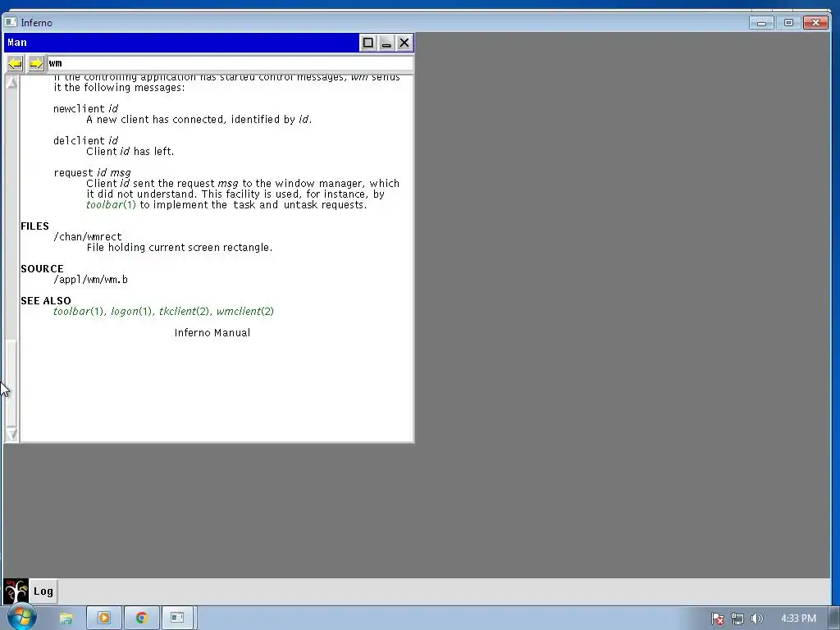Image resolution: width=840 pixels, height=630 pixels.
Task: Click the Inferno Manual footer text
Action: click(x=212, y=333)
